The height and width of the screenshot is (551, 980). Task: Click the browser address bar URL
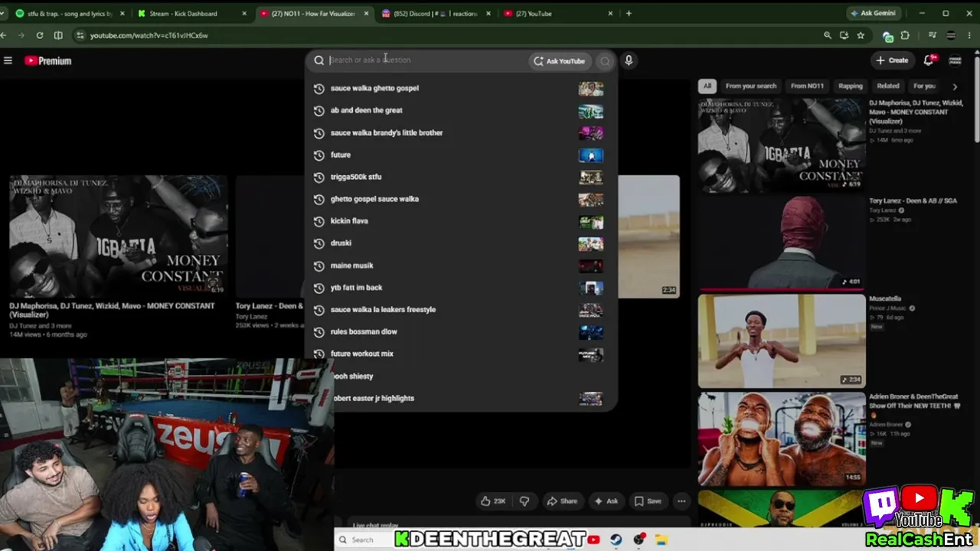[x=149, y=35]
